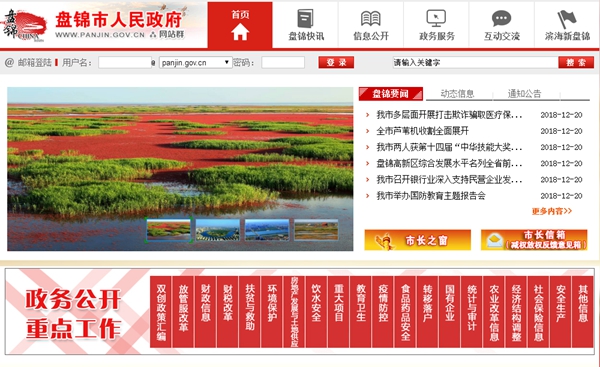Open the 重大项目 column
This screenshot has width=600, height=367.
[x=338, y=312]
